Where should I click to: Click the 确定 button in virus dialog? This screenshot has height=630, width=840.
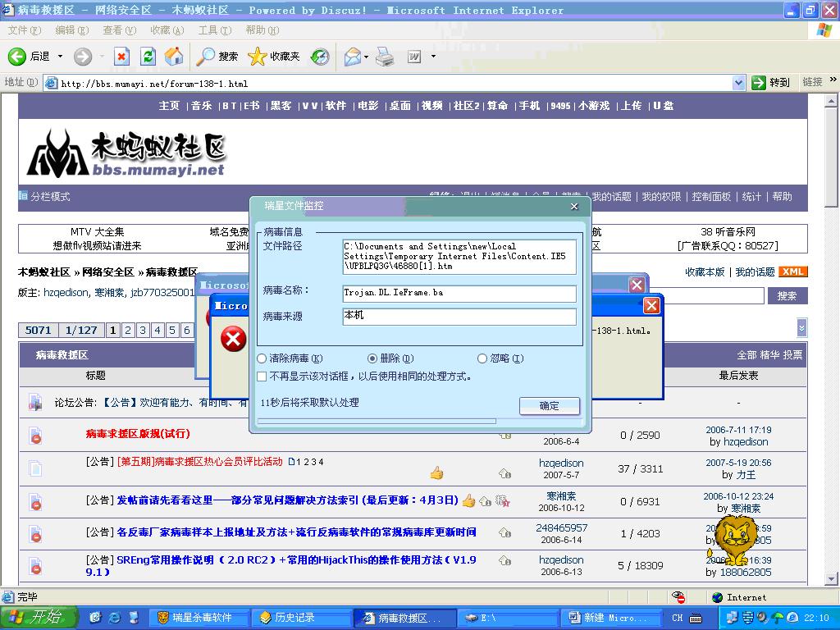pyautogui.click(x=549, y=405)
